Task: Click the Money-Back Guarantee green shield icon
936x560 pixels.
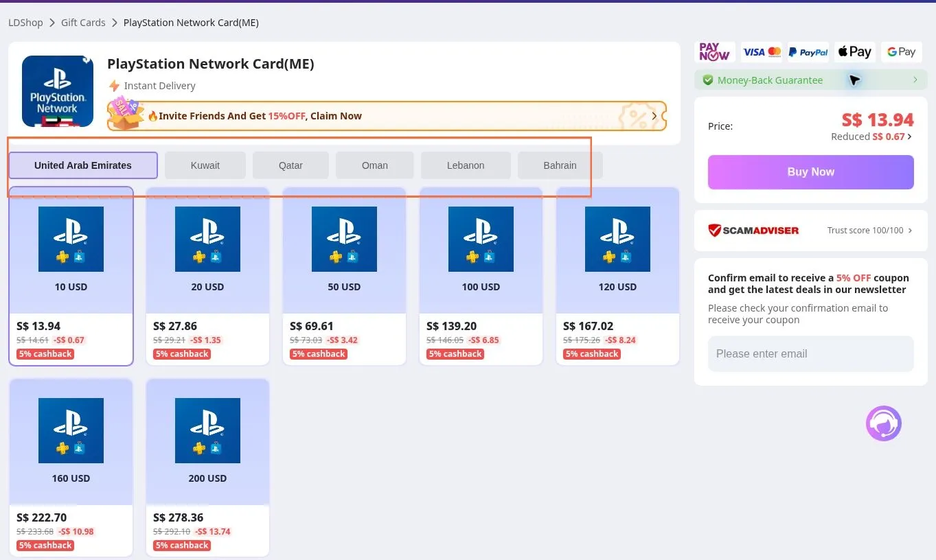Action: [x=708, y=80]
